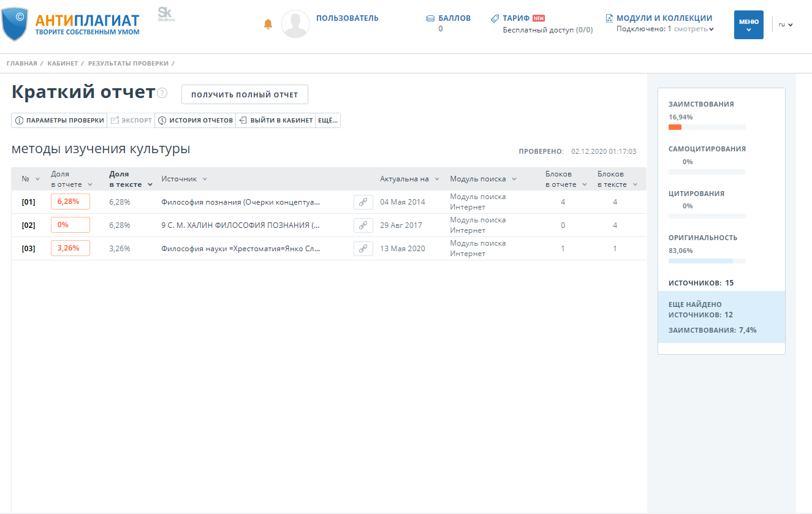Sort table by Доля в тексте column

[x=130, y=179]
